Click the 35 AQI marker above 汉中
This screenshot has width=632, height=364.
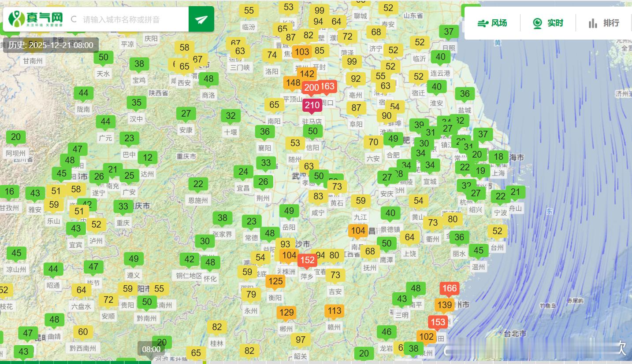point(137,103)
